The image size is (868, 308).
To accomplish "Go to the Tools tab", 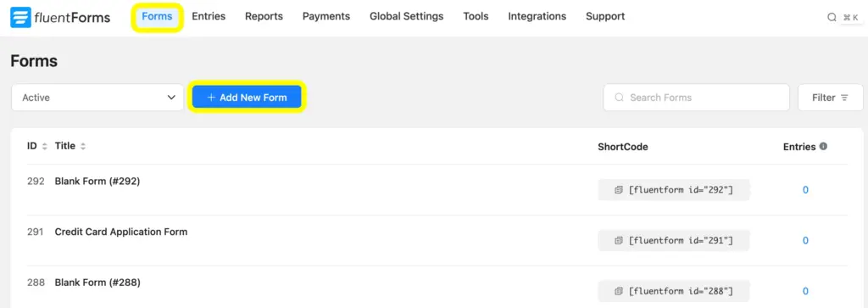I will 476,17.
